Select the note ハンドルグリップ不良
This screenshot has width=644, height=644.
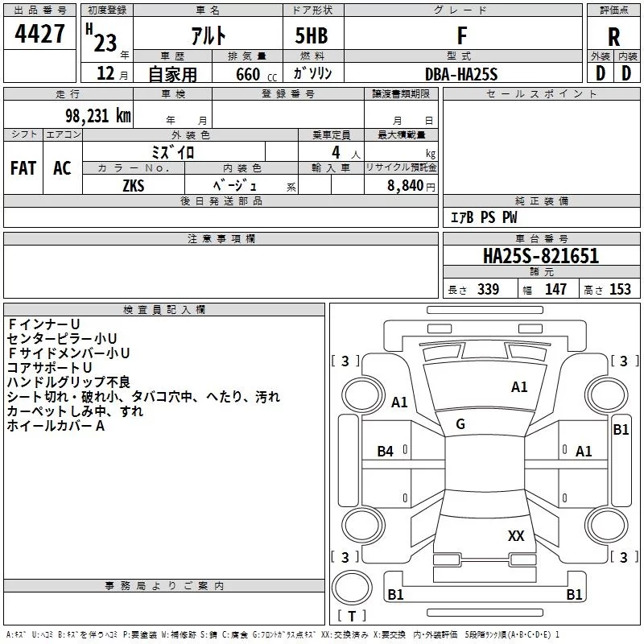(x=68, y=382)
